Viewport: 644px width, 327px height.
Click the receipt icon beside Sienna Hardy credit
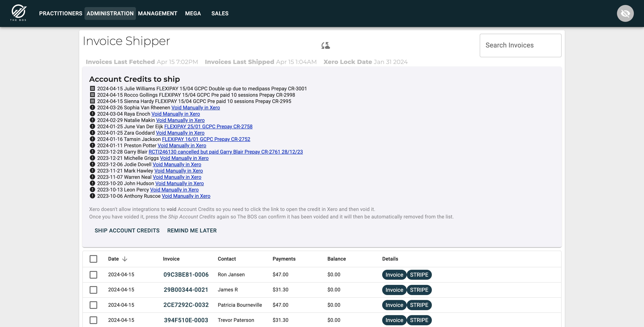(92, 101)
